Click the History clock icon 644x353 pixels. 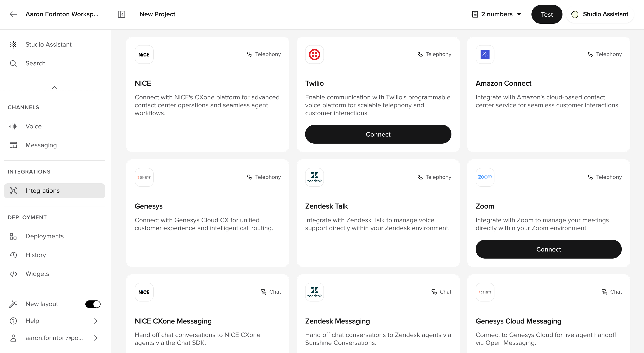pos(13,255)
